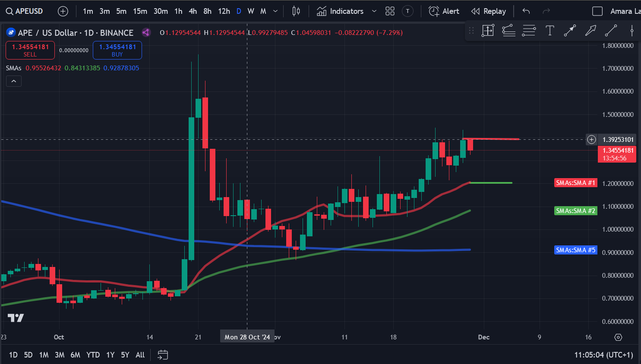641x364 pixels.
Task: Select the SMAs indicator legend
Action: (14, 68)
